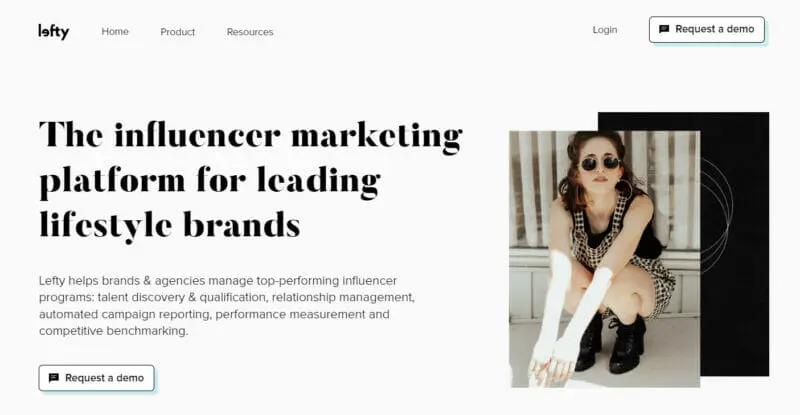Image resolution: width=800 pixels, height=415 pixels.
Task: Click the headline line "platform for leading"
Action: point(210,180)
